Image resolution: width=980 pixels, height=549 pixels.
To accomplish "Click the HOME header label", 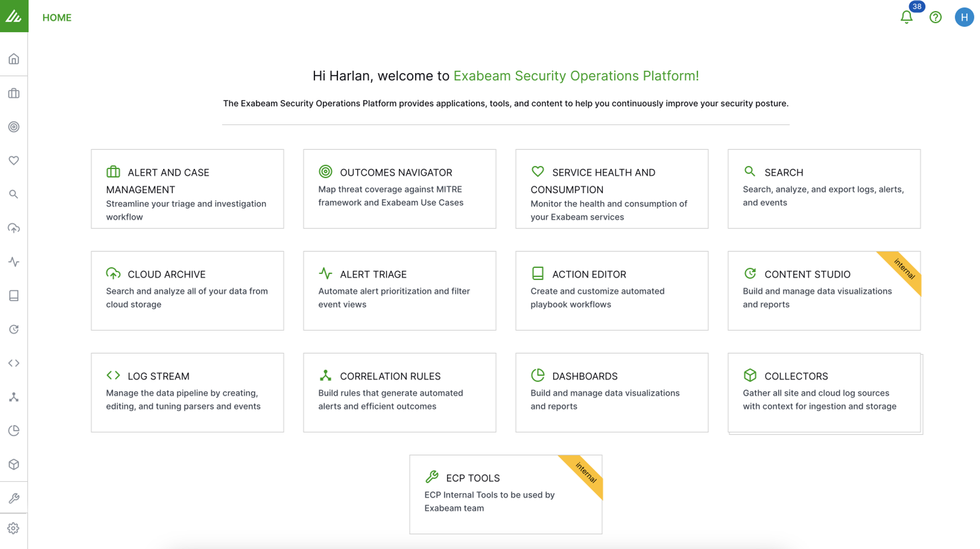I will point(57,18).
